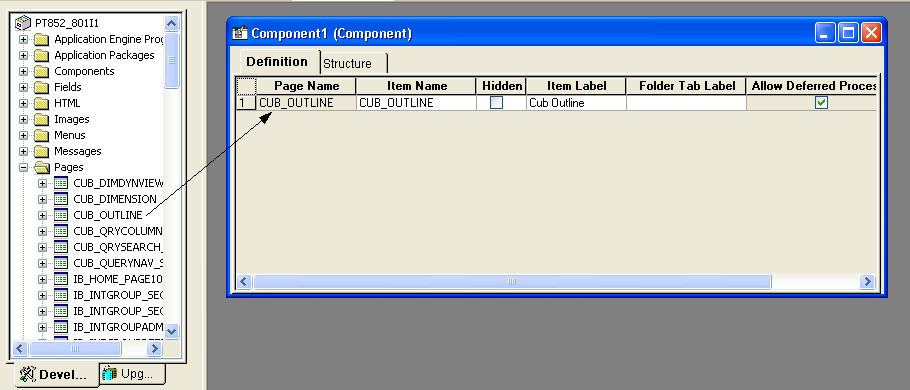This screenshot has width=910, height=390.
Task: Click the Cub Outline Item Label cell
Action: 576,103
